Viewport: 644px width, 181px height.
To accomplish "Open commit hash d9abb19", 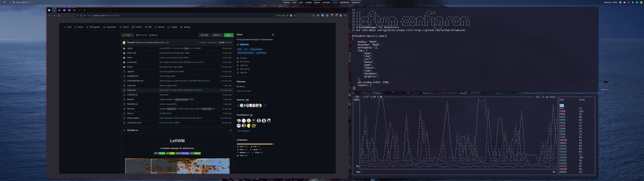I will coord(204,43).
